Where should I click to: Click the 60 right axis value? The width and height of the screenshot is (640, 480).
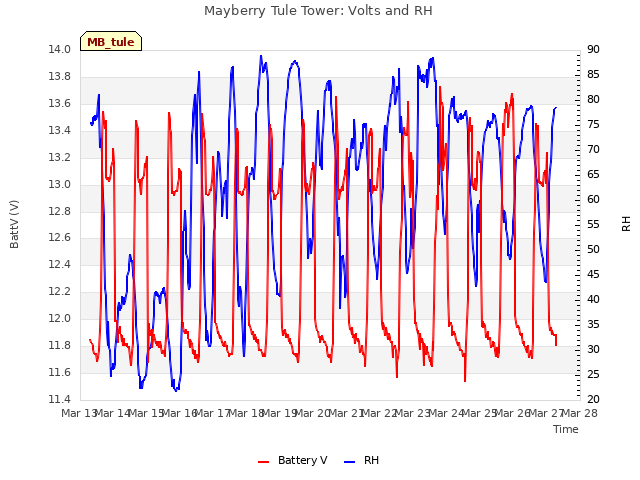click(593, 199)
